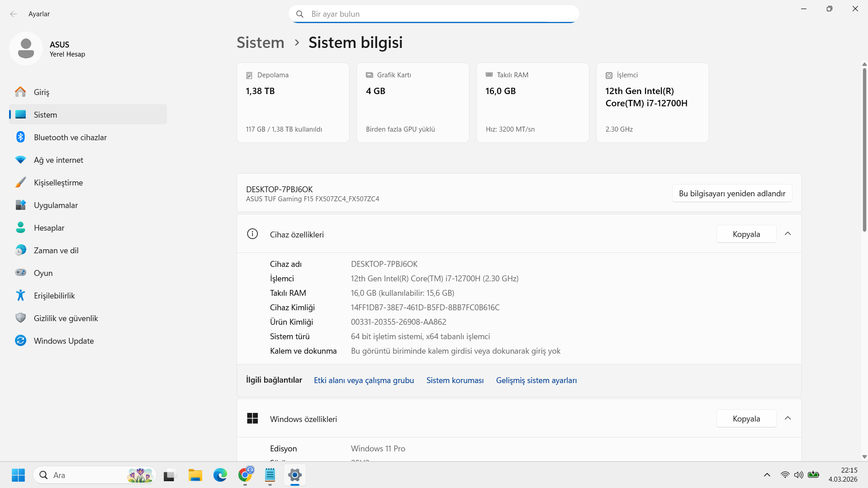Collapse the Windows özellikleri section
The image size is (868, 488).
(787, 418)
